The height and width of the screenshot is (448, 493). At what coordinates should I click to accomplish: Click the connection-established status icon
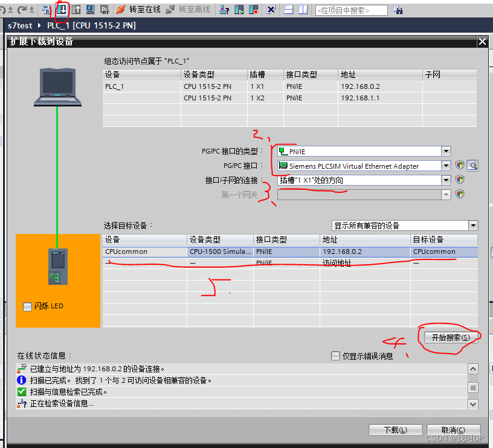point(22,368)
